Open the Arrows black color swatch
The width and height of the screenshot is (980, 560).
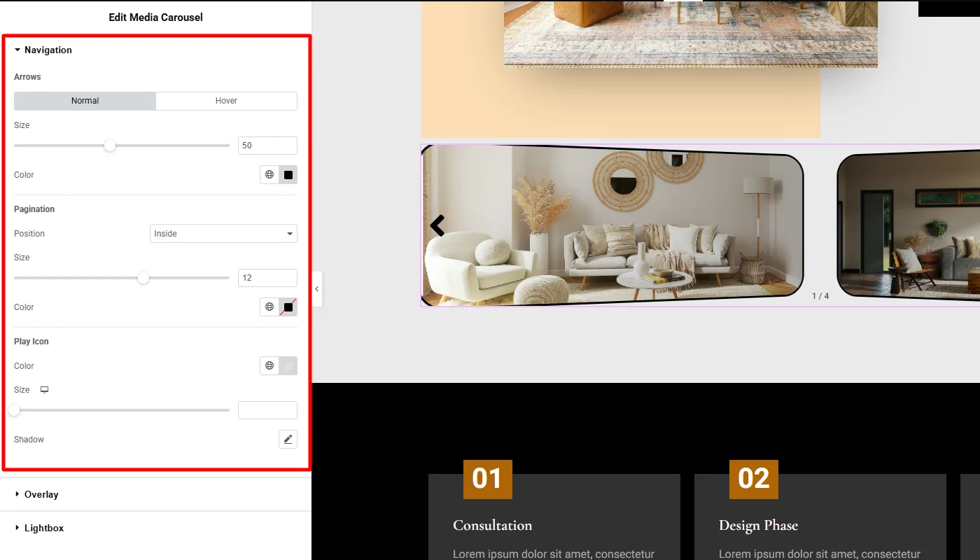(x=288, y=175)
